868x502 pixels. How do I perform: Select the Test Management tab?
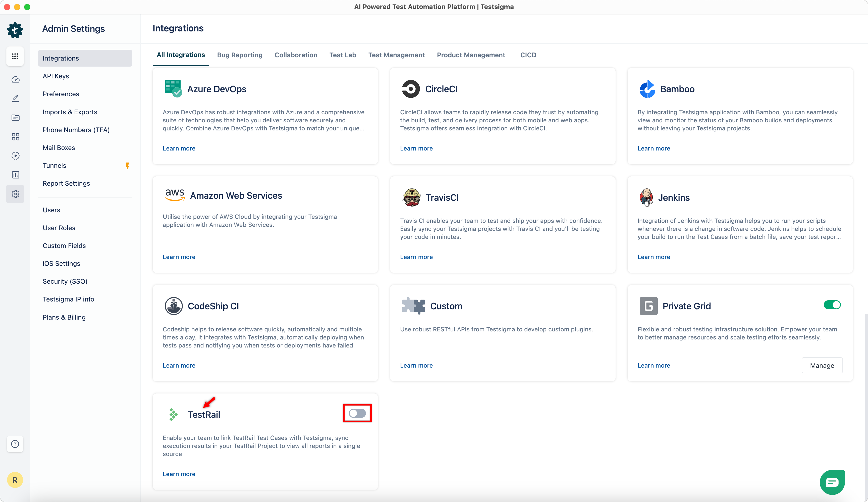tap(396, 55)
